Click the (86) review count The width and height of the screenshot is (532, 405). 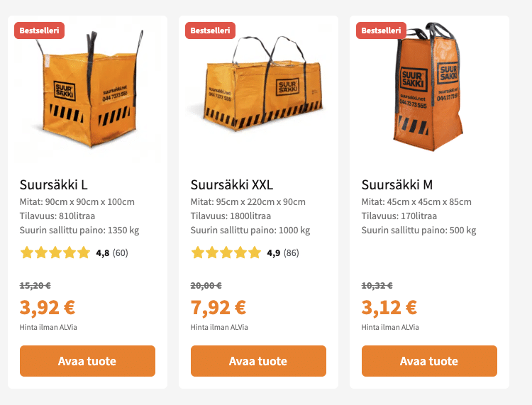292,253
